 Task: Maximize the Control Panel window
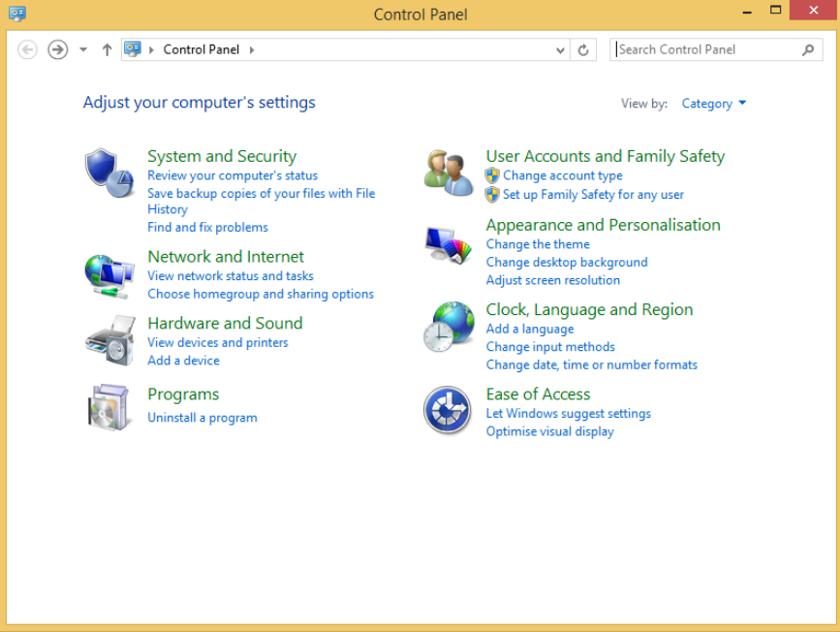tap(775, 11)
